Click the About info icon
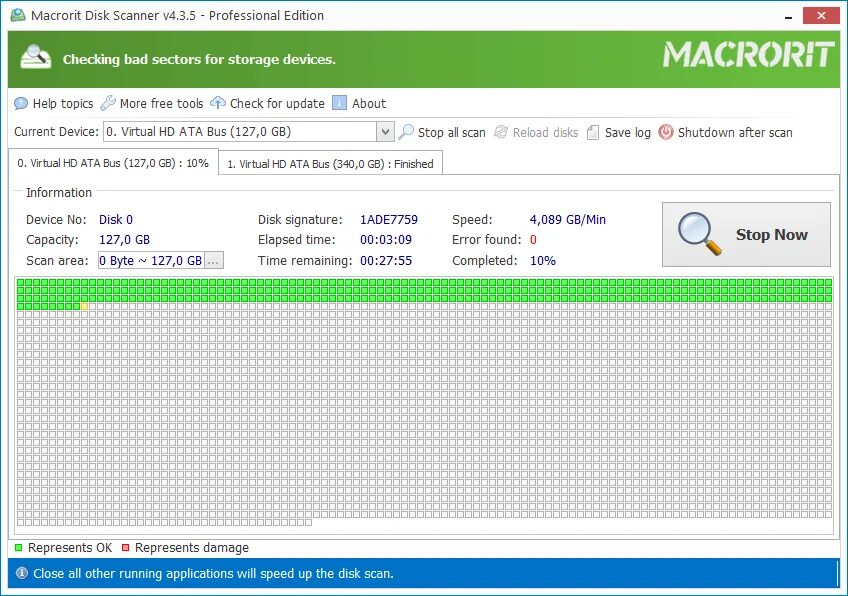This screenshot has width=848, height=596. (339, 103)
